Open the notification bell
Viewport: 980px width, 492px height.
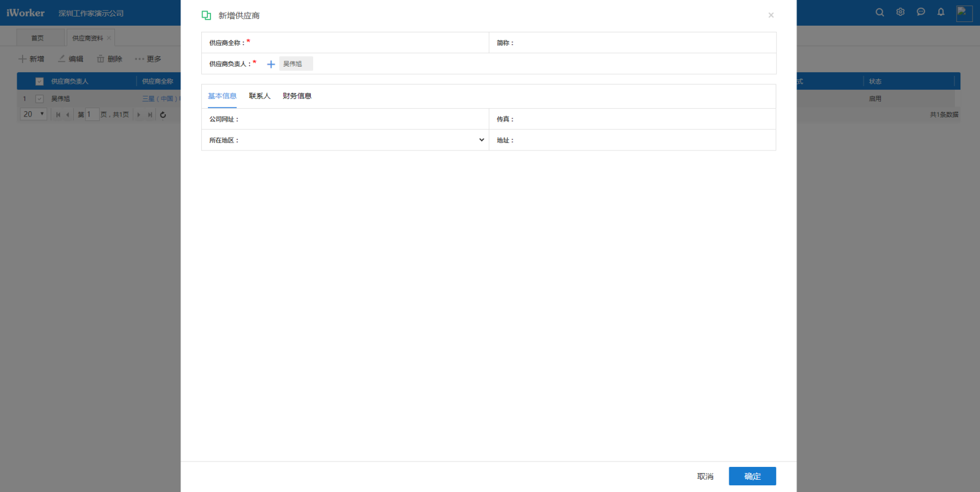[x=941, y=12]
